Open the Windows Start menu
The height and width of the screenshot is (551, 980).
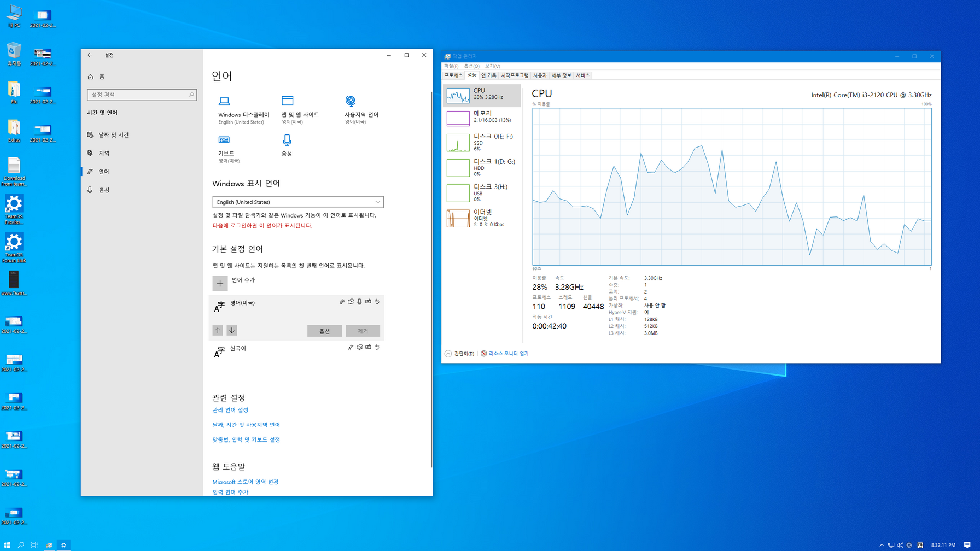point(7,545)
